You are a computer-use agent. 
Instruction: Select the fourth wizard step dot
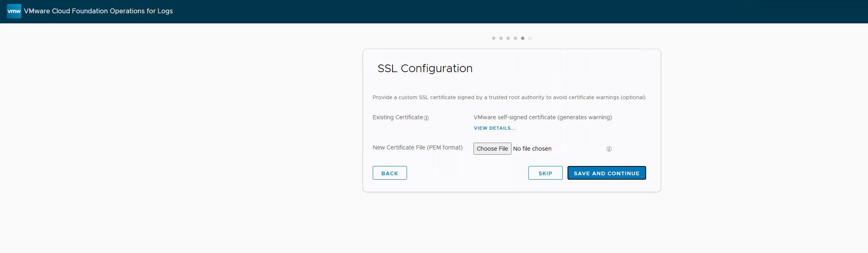coord(515,38)
